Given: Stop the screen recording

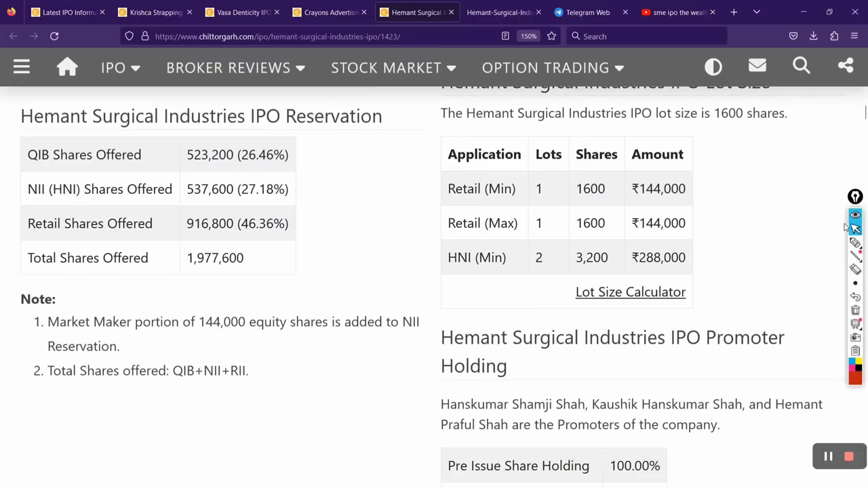Looking at the screenshot, I should pyautogui.click(x=849, y=457).
